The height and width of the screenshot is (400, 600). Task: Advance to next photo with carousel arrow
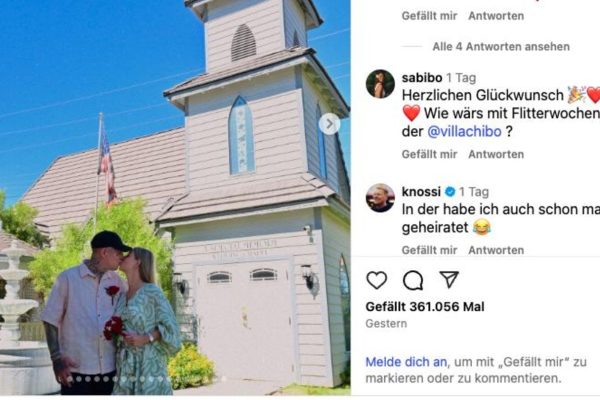point(329,124)
